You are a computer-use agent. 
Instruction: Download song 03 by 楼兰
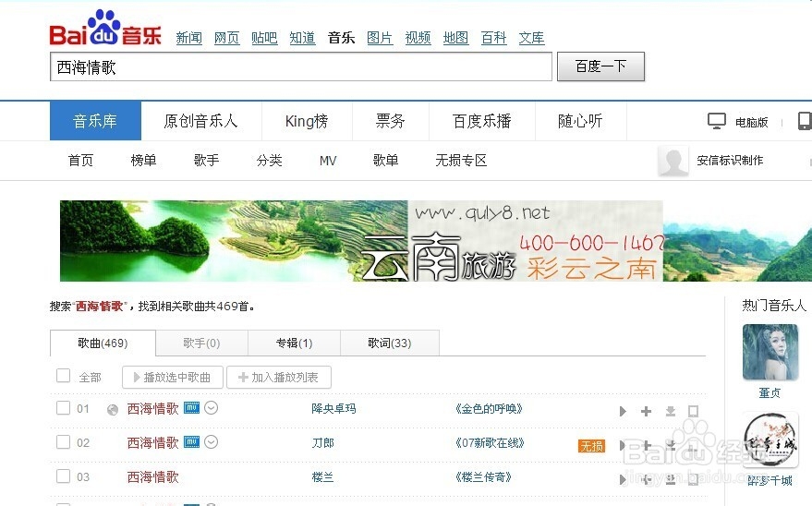point(670,479)
